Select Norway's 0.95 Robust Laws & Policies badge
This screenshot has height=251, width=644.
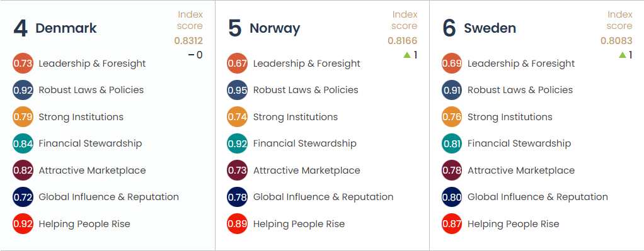pos(238,90)
